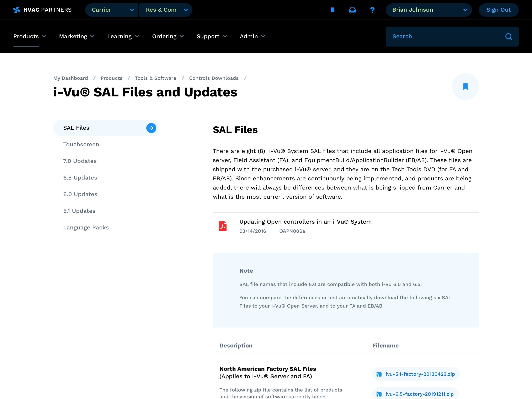Click the blue arrow beside SAL Files
Viewport: 532px width, 399px height.
pyautogui.click(x=151, y=128)
